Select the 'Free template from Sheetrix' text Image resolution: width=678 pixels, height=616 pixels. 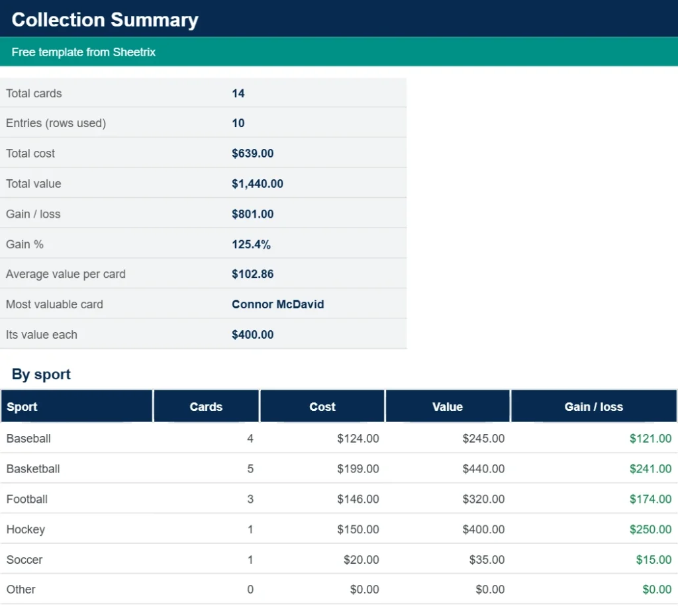(x=83, y=52)
